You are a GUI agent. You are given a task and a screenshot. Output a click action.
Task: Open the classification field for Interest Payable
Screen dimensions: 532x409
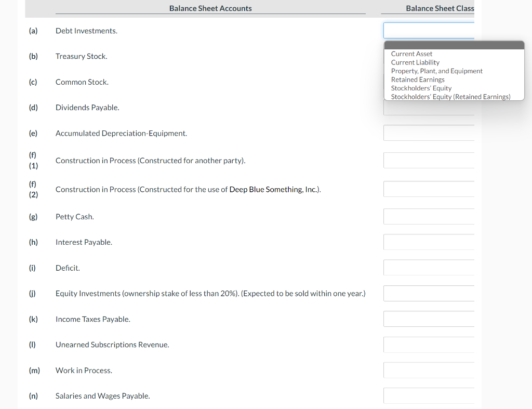coord(429,242)
